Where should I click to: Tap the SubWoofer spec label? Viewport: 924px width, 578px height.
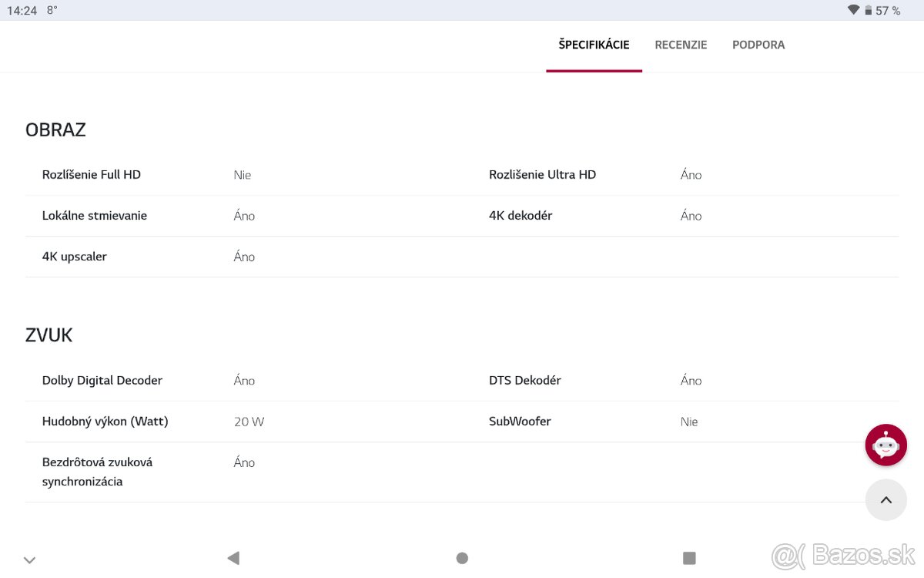pyautogui.click(x=520, y=422)
